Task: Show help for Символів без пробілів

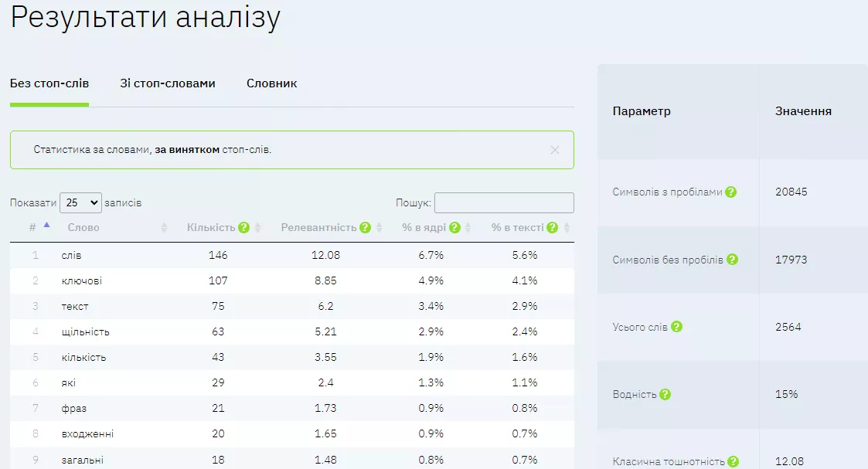Action: (x=732, y=260)
